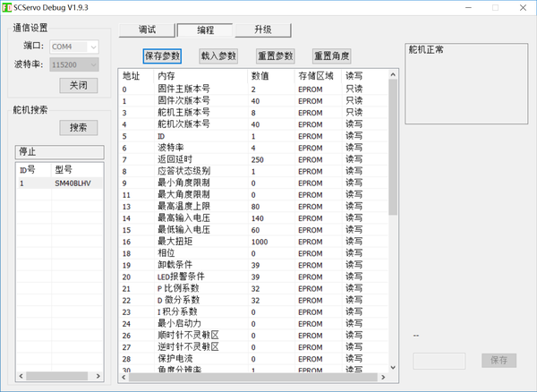
Task: Click the value input field beside 保存
Action: (x=439, y=361)
